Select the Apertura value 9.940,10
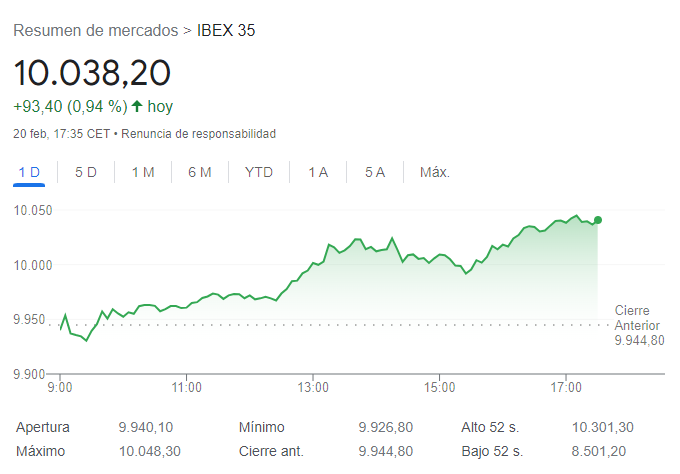Screen dimensions: 680x474 coord(146,428)
